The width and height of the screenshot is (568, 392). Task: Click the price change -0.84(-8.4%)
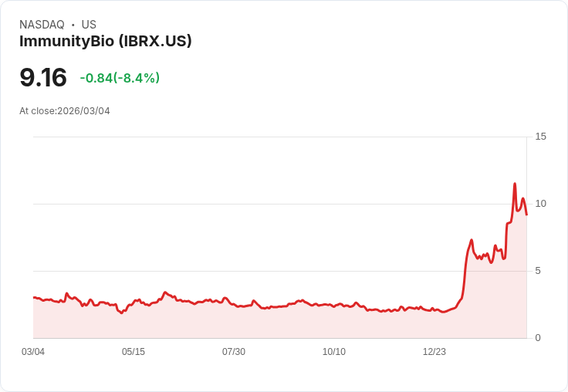coord(120,78)
